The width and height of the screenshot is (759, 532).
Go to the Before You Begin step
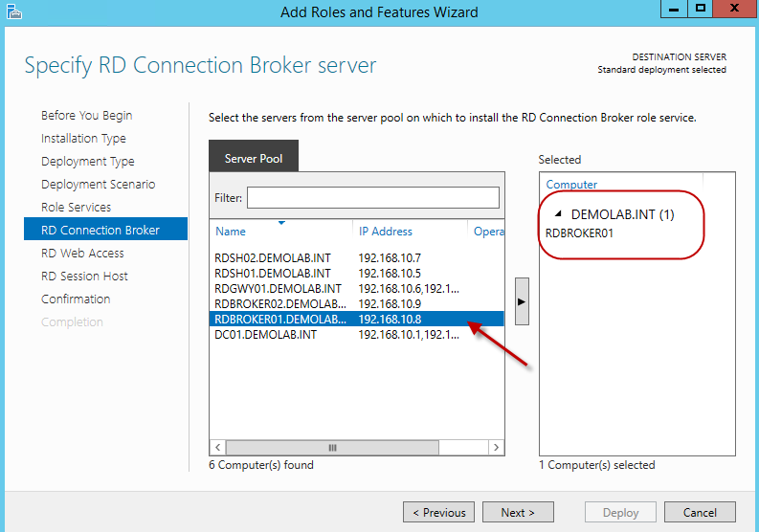[x=86, y=116]
